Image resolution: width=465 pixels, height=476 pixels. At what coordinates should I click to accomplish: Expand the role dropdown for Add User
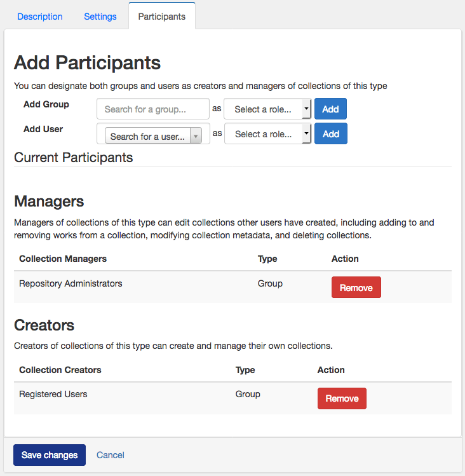pos(268,134)
